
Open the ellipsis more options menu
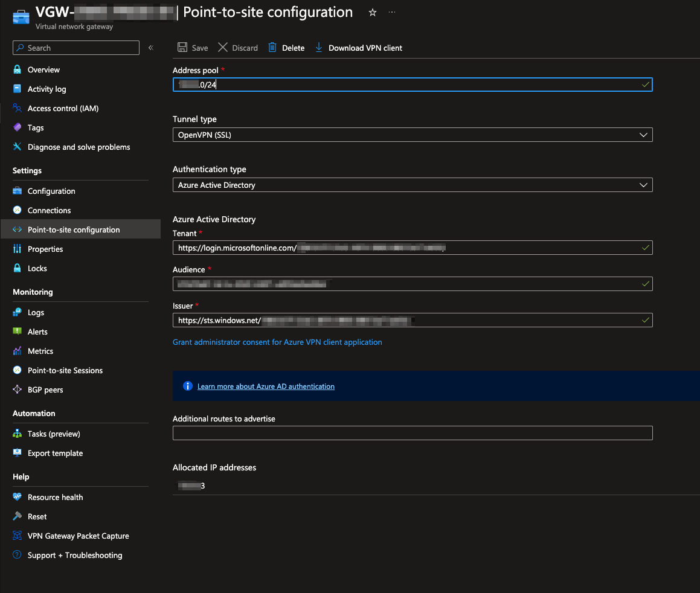coord(391,12)
